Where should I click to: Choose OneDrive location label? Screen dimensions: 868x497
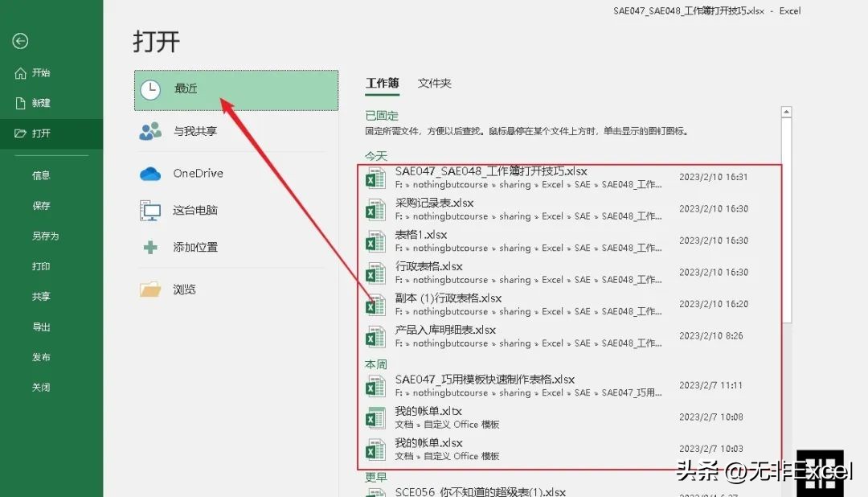point(199,174)
